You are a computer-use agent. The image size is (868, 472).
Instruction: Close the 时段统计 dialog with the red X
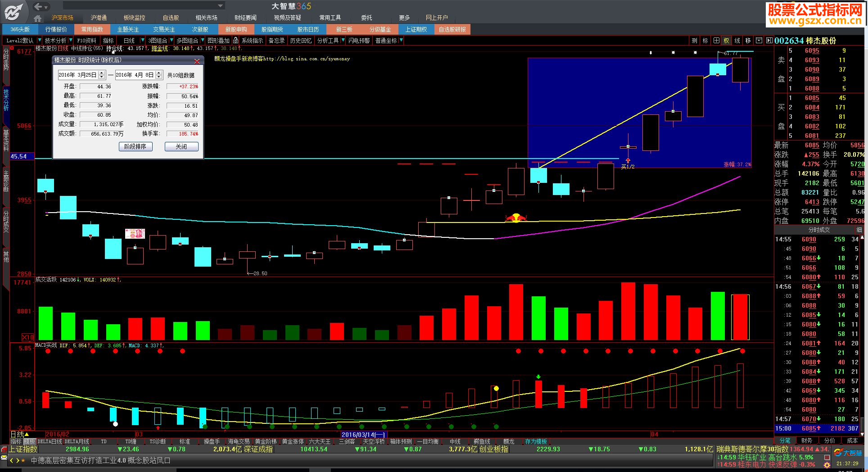[197, 61]
